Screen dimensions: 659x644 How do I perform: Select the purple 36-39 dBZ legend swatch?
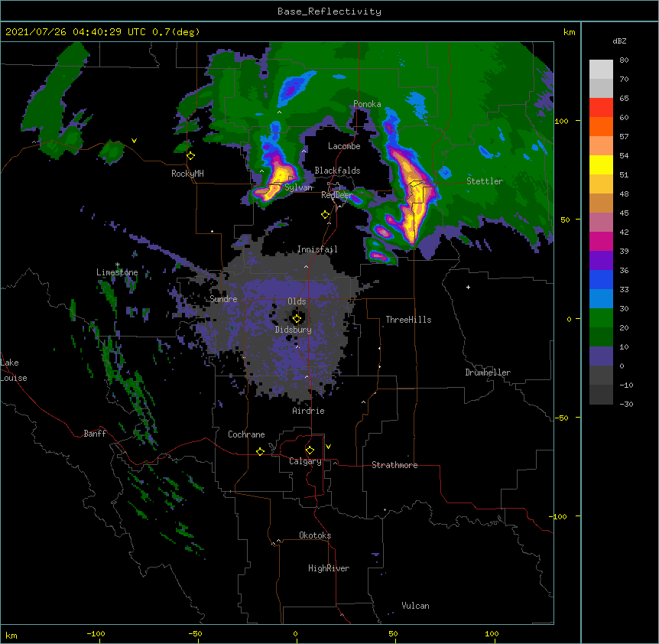click(601, 260)
